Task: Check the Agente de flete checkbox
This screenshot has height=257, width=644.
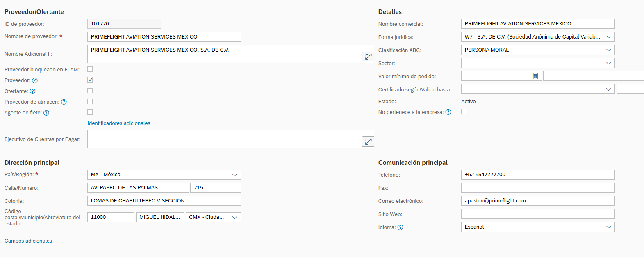Action: 90,112
